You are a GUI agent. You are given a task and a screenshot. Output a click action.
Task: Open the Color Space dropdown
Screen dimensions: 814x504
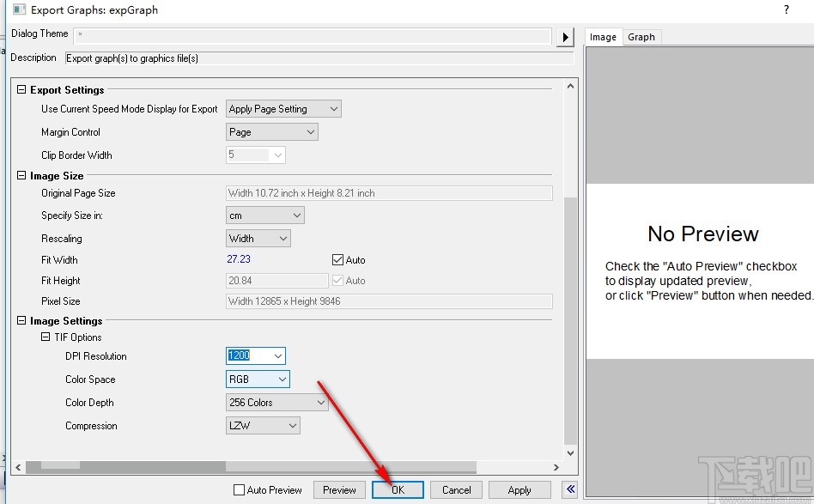point(281,379)
